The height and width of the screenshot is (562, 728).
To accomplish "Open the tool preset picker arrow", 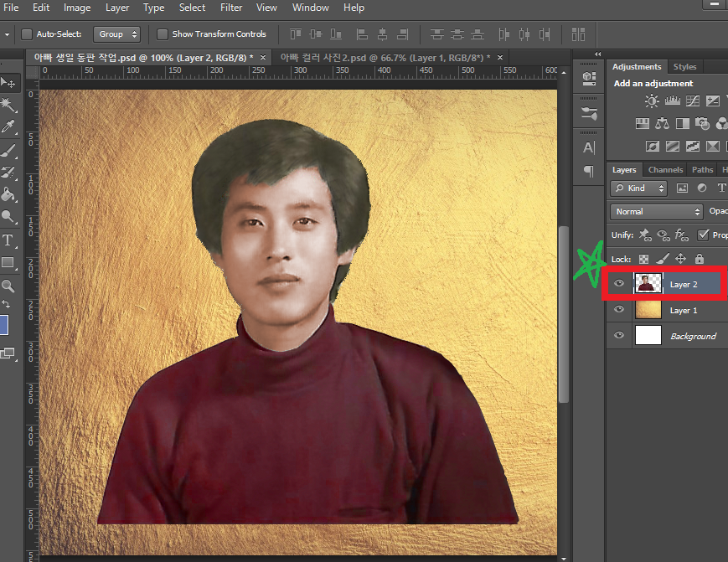I will pos(7,34).
